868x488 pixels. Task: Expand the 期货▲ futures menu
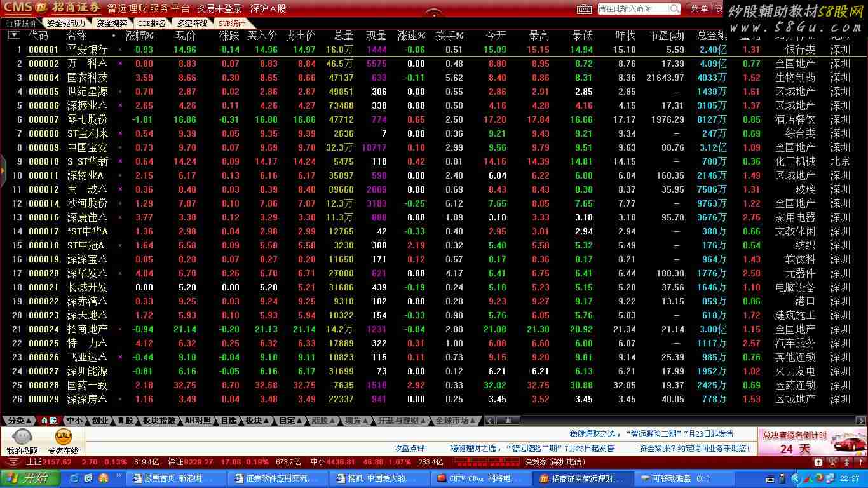point(357,421)
